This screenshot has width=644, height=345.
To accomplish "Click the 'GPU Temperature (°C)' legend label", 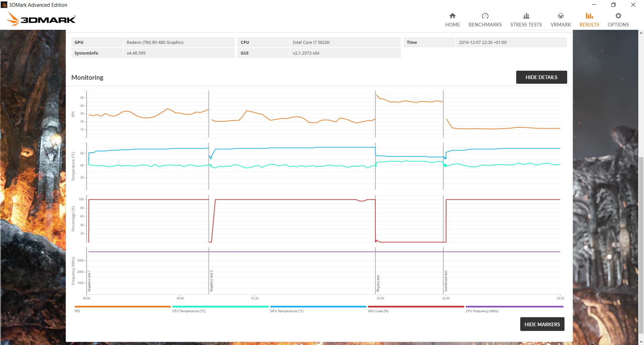I will [287, 311].
